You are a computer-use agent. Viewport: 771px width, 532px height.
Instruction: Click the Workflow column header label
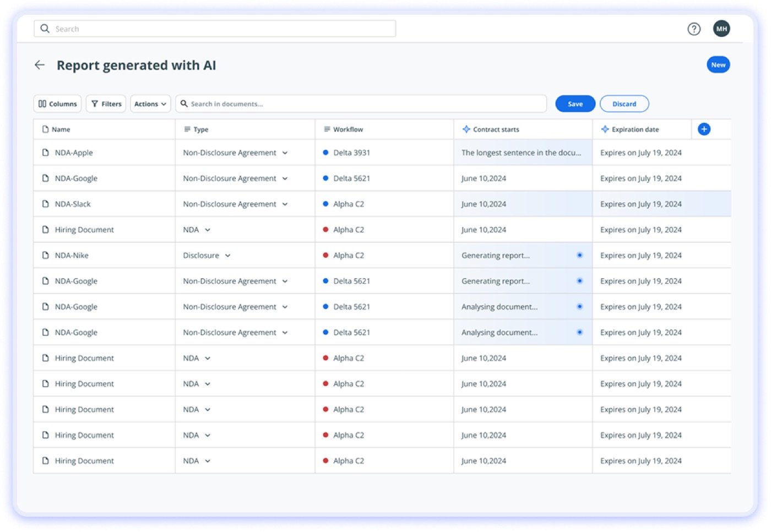click(x=348, y=129)
